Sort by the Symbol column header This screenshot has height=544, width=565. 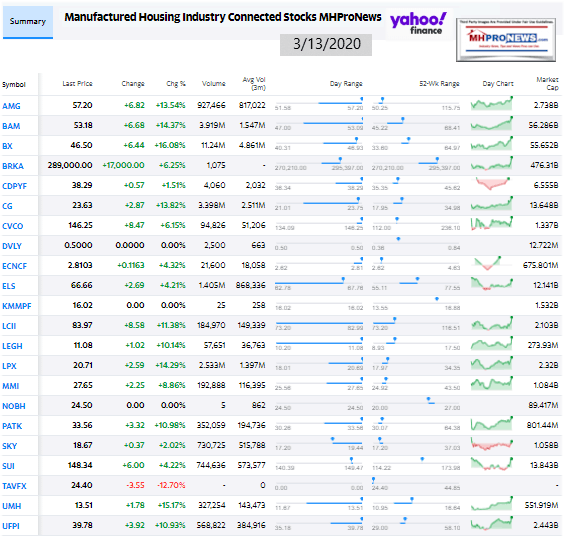tap(14, 85)
